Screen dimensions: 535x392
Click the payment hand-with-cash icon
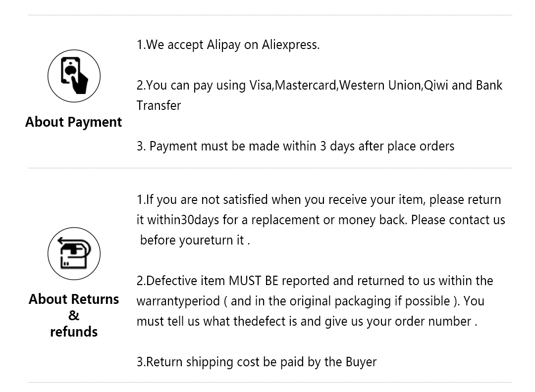pyautogui.click(x=74, y=76)
